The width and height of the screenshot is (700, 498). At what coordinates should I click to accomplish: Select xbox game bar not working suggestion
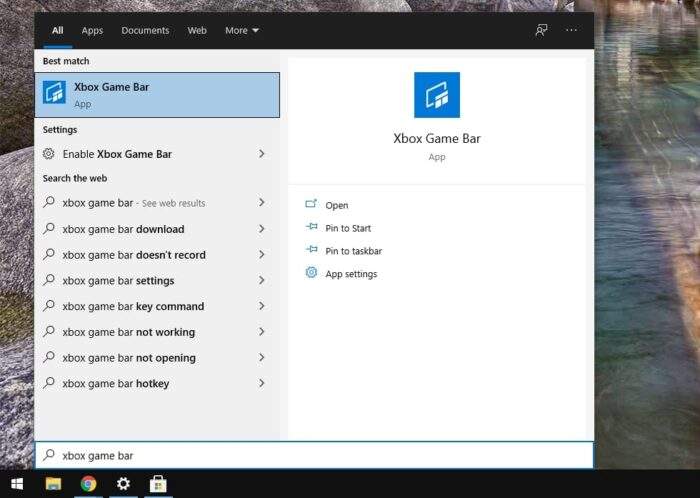[157, 332]
